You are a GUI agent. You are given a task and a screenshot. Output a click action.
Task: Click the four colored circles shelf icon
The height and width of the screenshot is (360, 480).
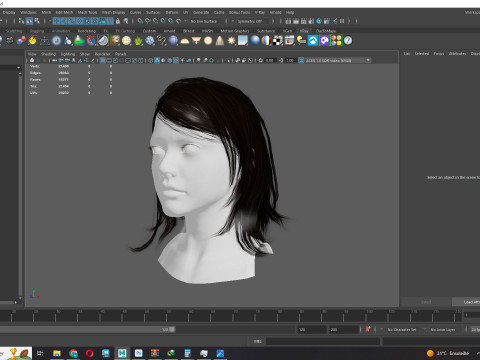pos(336,41)
